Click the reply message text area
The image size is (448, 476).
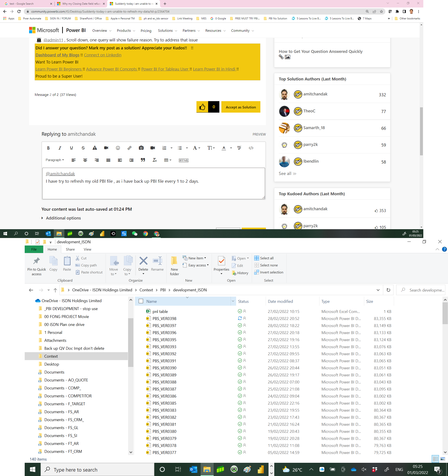pos(154,184)
